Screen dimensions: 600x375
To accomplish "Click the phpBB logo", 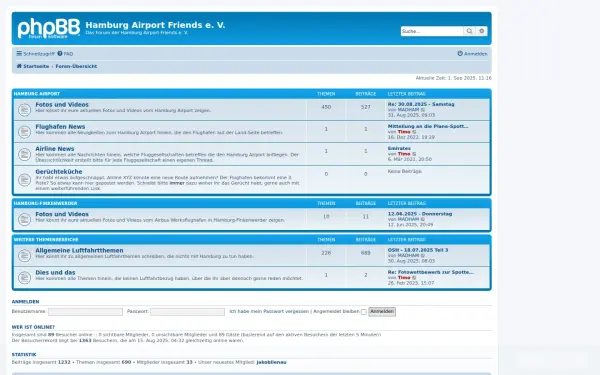I will coord(49,28).
